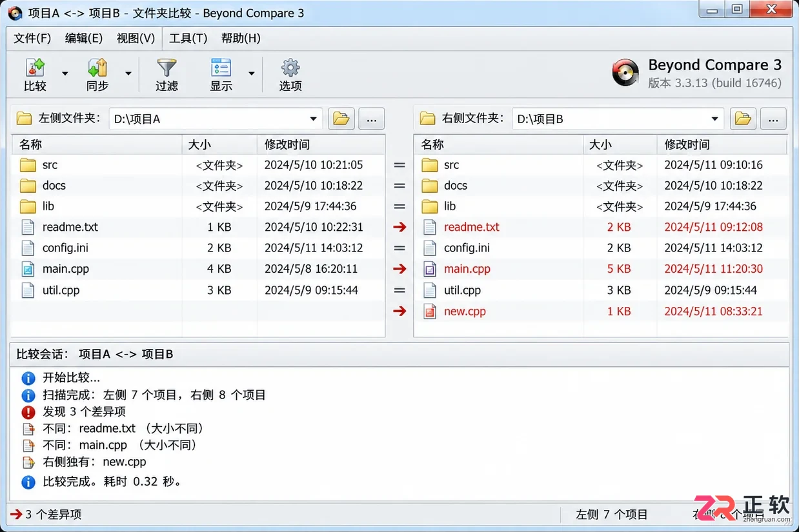Select readme.txt file icon in left pane

point(28,227)
